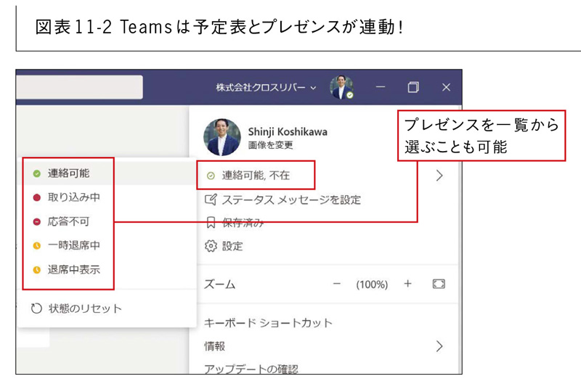The width and height of the screenshot is (581, 392).
Task: Decrease zoom with the minus button
Action: pos(336,284)
